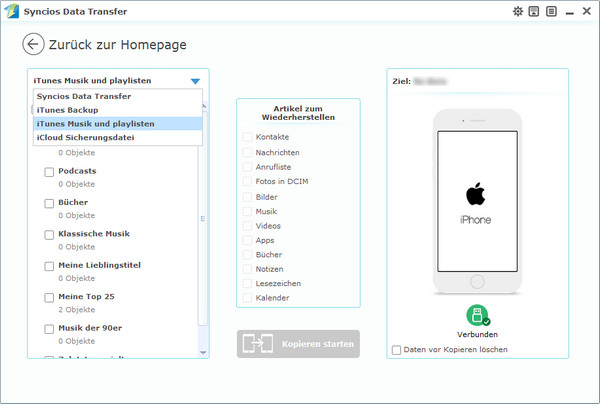600x404 pixels.
Task: Click the '2 Objekte' count text
Action: (x=77, y=310)
